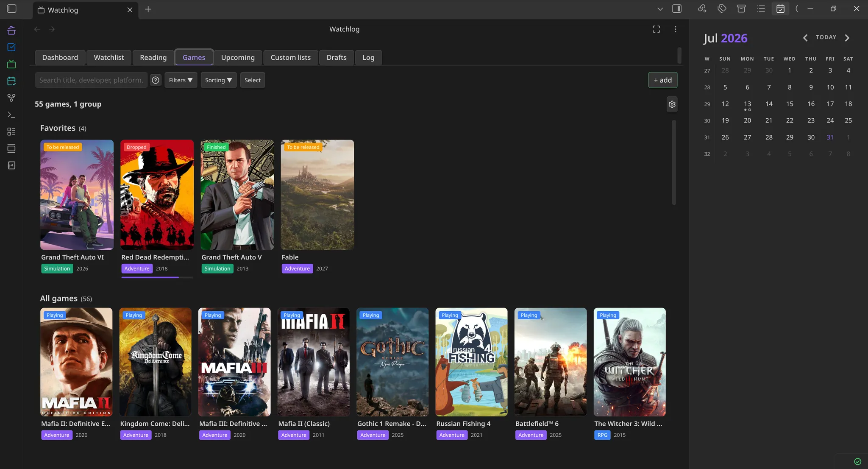Open the Grand Theft Auto V cover
The height and width of the screenshot is (469, 868).
tap(237, 195)
